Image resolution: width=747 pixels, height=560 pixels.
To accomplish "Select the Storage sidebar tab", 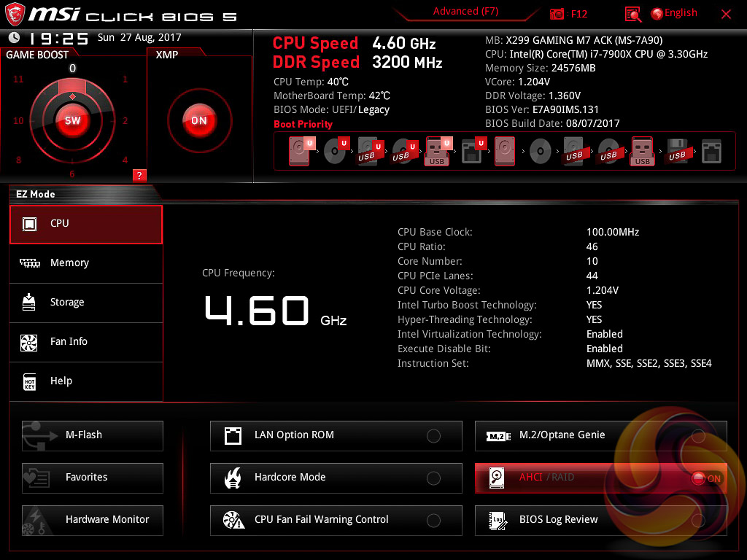I will click(86, 303).
